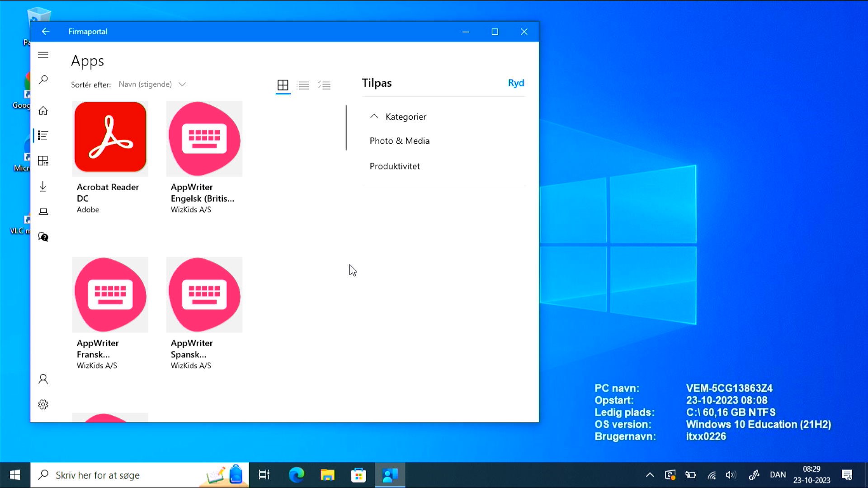The image size is (868, 488).
Task: Click the back arrow button
Action: [x=45, y=32]
